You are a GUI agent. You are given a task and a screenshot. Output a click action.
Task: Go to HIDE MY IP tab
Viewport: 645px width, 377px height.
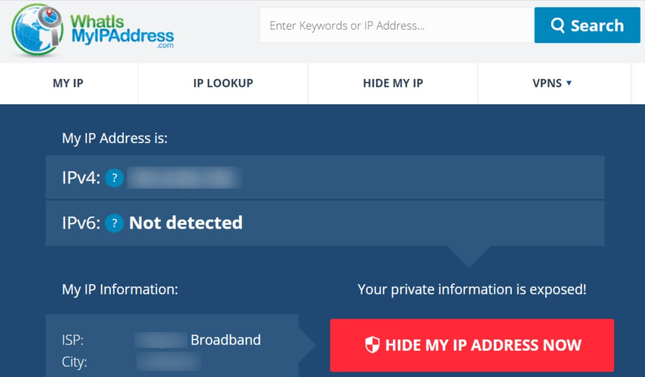coord(393,83)
